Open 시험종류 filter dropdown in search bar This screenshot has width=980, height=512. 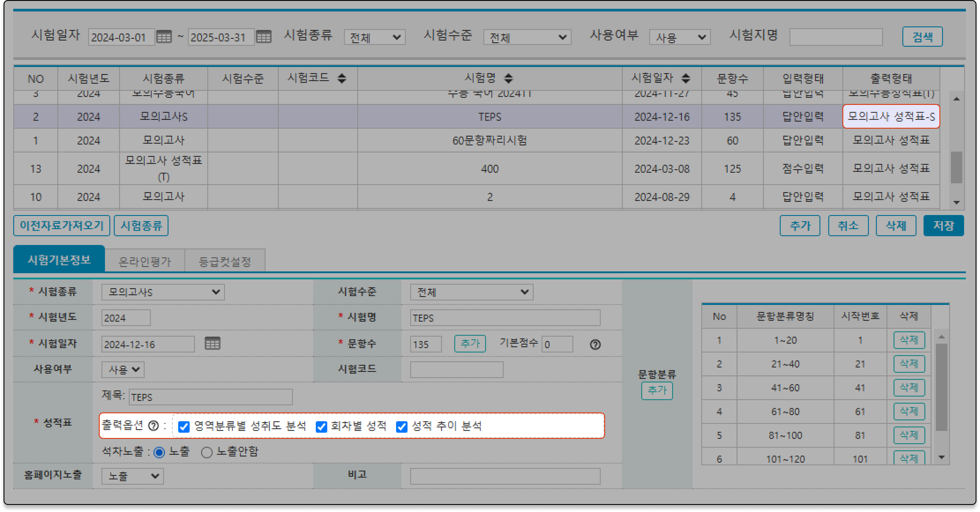(x=374, y=37)
